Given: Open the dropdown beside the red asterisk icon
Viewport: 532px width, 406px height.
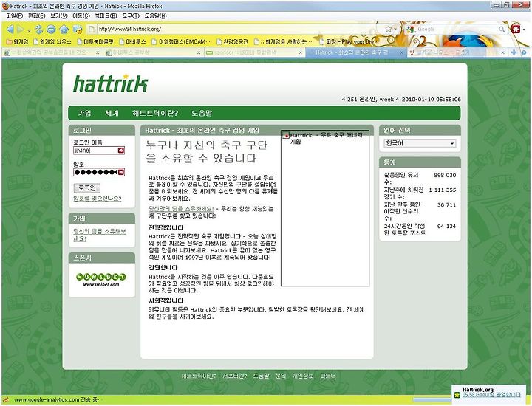Looking at the screenshot, I should [x=524, y=30].
